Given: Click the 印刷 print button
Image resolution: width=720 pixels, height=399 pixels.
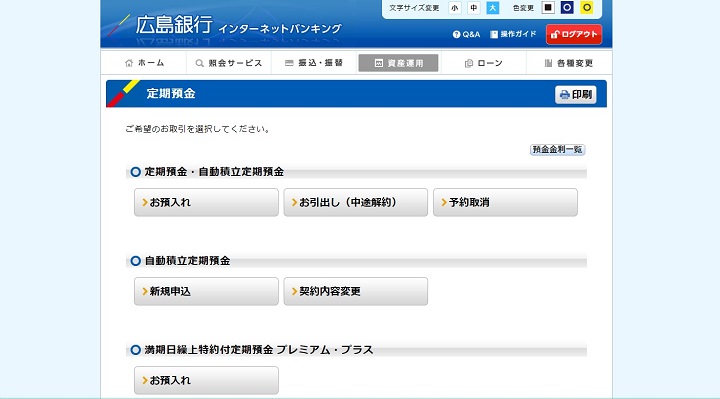Looking at the screenshot, I should click(576, 95).
